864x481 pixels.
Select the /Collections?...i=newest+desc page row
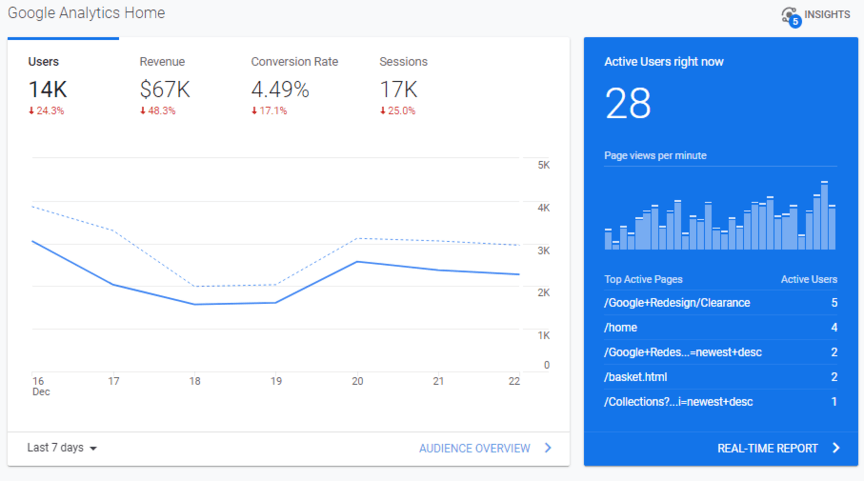[720, 402]
